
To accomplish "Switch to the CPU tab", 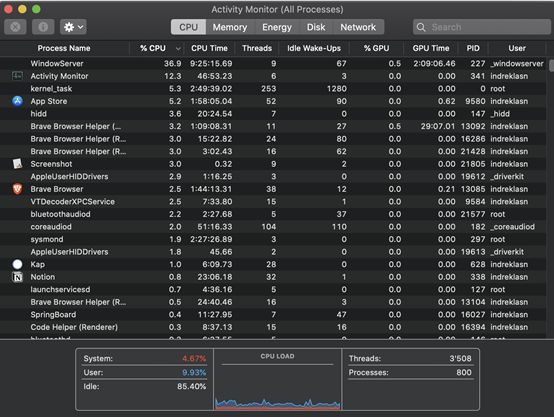I will click(x=188, y=27).
